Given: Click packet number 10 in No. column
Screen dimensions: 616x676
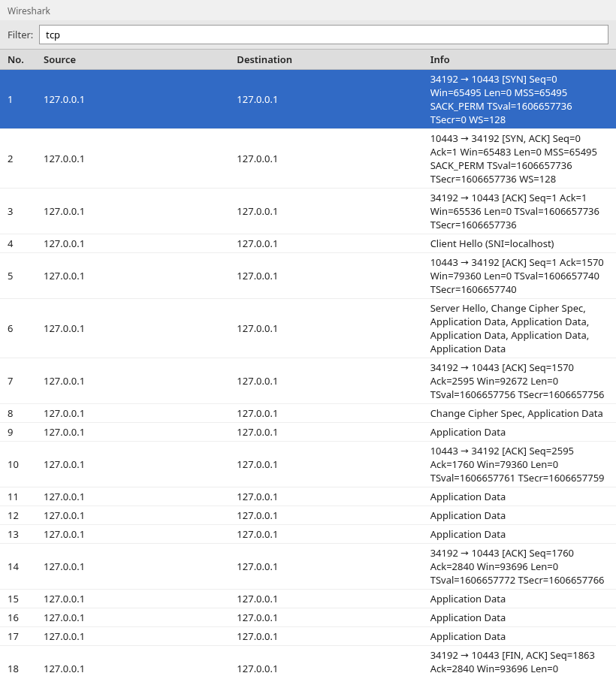Looking at the screenshot, I should (x=13, y=464).
